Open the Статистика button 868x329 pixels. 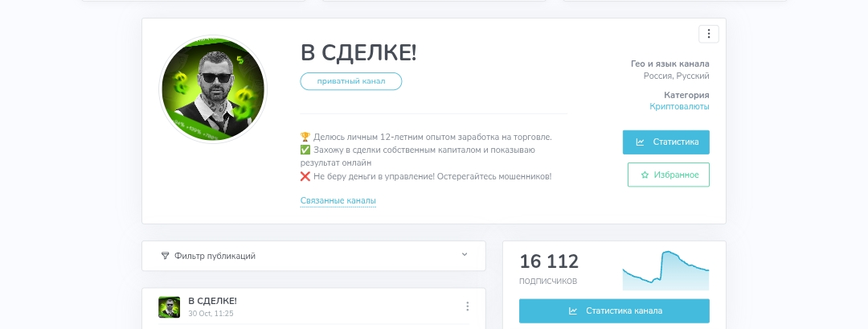[666, 142]
